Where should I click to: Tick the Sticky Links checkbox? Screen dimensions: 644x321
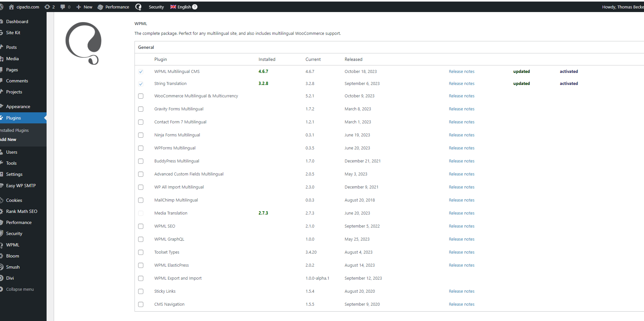141,291
